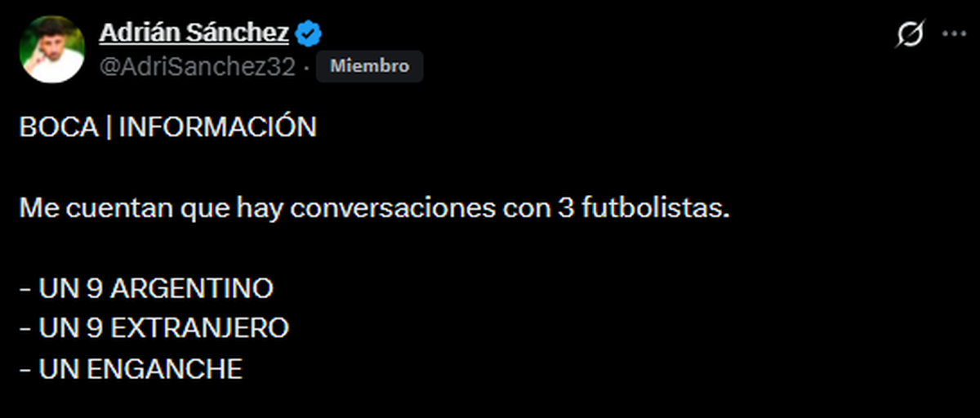
Task: Click the word EXTRANJERO in the list
Action: [199, 328]
